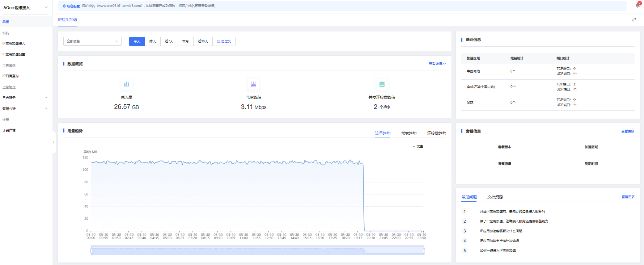Select the 文档资源 tab
The height and width of the screenshot is (265, 644).
495,197
